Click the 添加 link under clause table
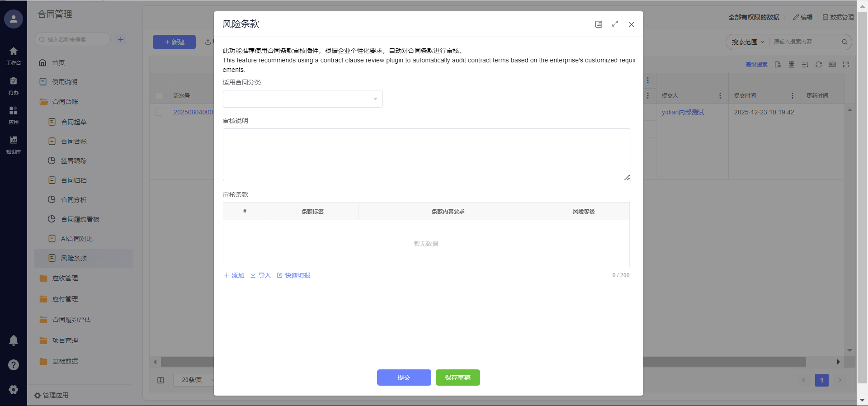 pos(234,275)
